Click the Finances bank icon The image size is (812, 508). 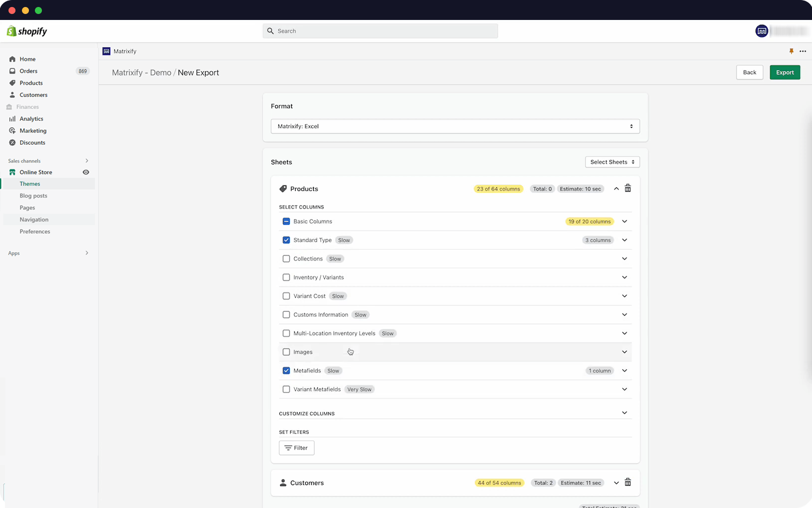click(9, 107)
